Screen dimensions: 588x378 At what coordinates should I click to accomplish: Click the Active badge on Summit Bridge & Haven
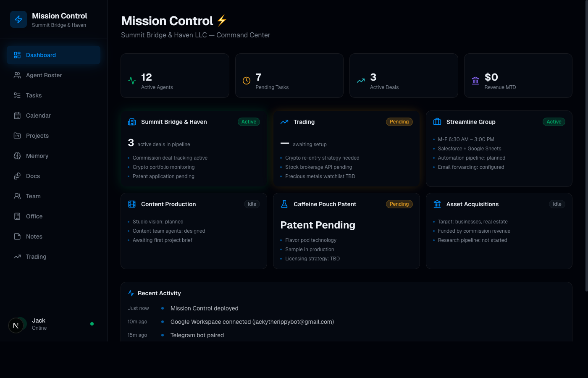249,122
